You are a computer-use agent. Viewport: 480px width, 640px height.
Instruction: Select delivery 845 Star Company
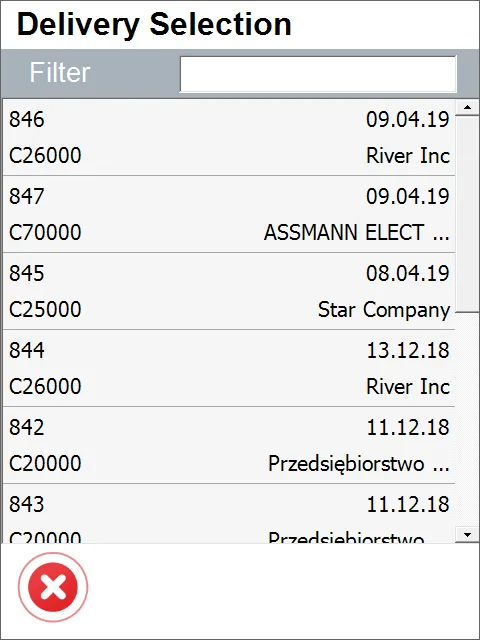click(x=229, y=291)
